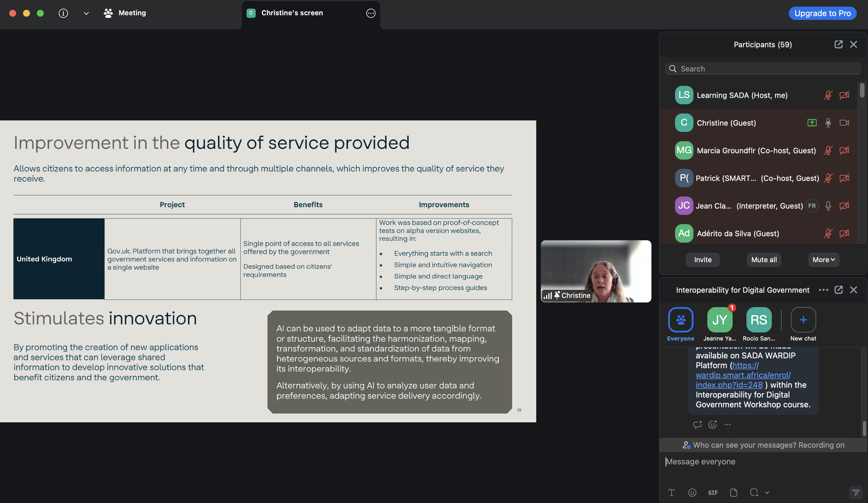Switch to the Meeting tab

125,13
